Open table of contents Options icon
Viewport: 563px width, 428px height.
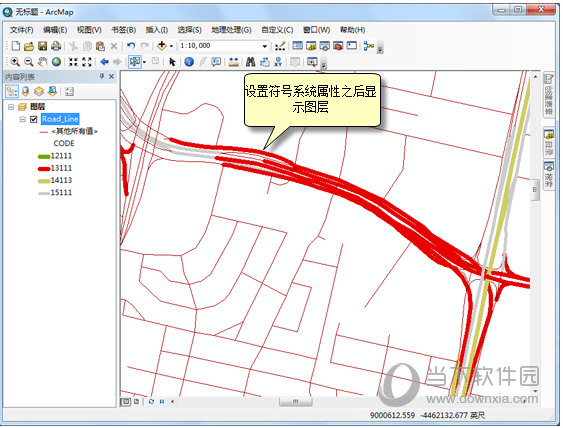click(69, 92)
